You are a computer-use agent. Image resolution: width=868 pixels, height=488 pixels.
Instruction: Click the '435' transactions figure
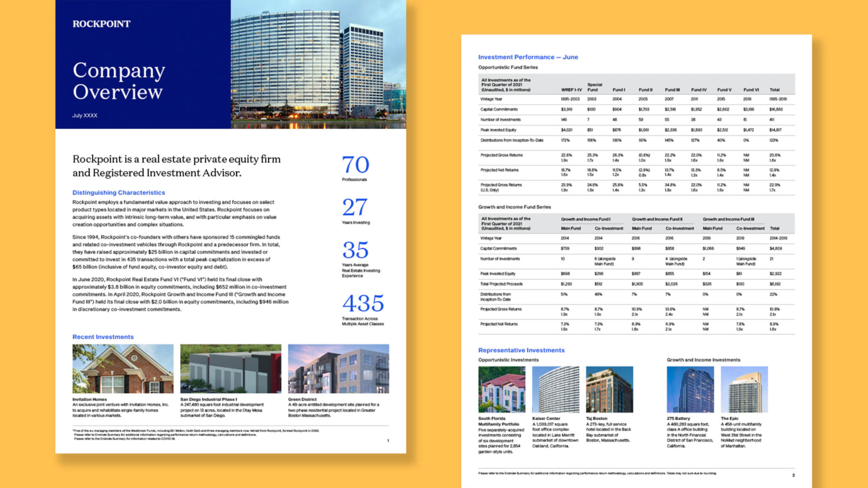[363, 303]
